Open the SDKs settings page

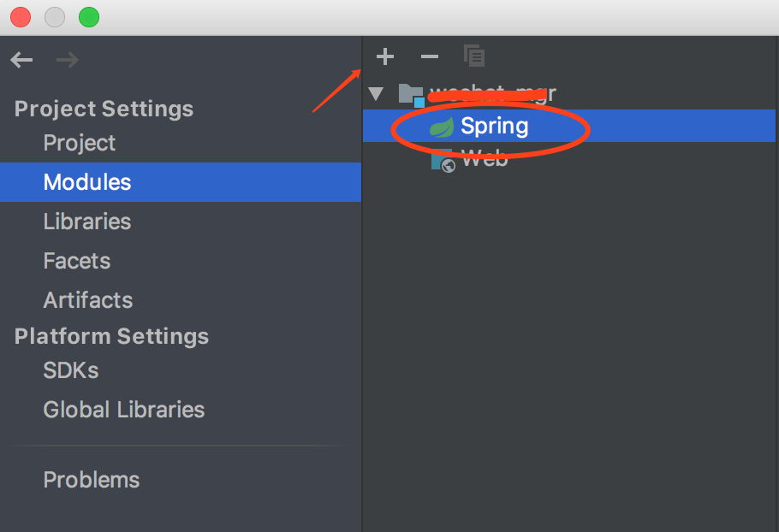70,370
